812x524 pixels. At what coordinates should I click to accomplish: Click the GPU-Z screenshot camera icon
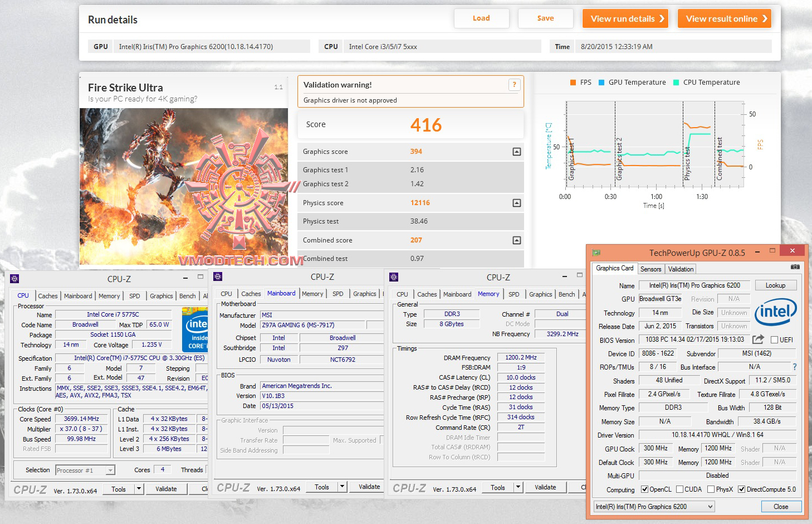[795, 268]
